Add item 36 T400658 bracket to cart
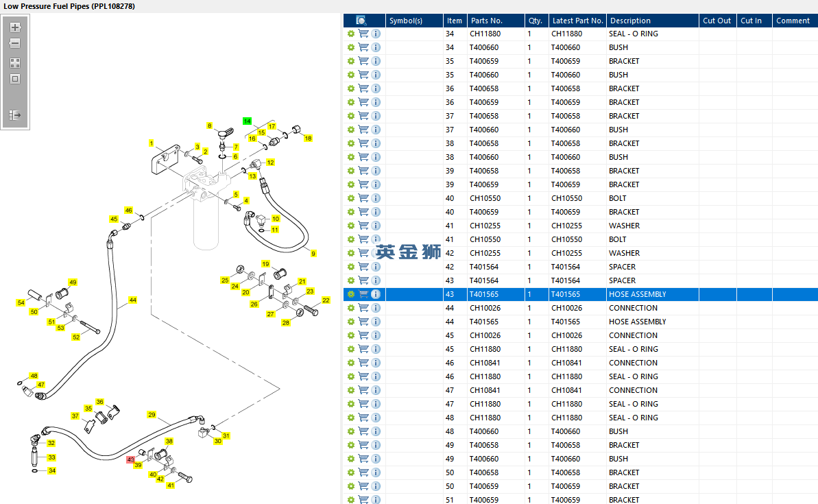Image resolution: width=818 pixels, height=504 pixels. (x=363, y=88)
